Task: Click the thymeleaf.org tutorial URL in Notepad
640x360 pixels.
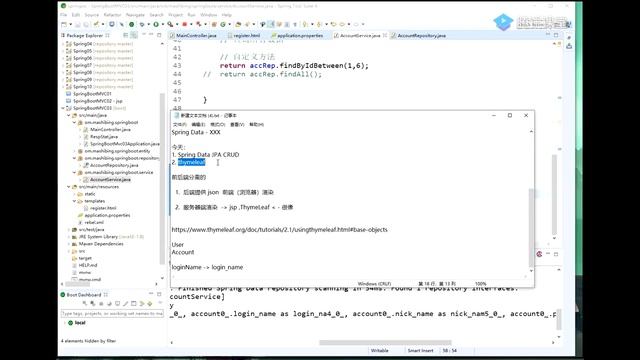Action: 280,229
